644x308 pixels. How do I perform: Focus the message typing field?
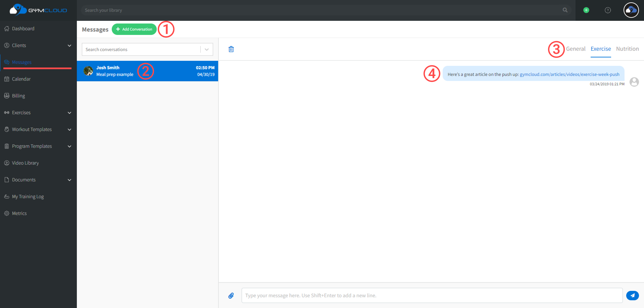pyautogui.click(x=432, y=296)
